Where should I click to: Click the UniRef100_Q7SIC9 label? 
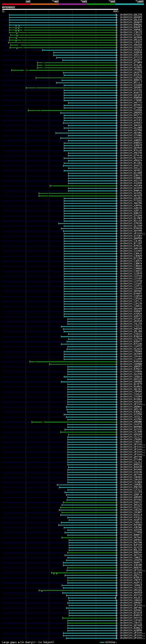pyautogui.click(x=131, y=58)
